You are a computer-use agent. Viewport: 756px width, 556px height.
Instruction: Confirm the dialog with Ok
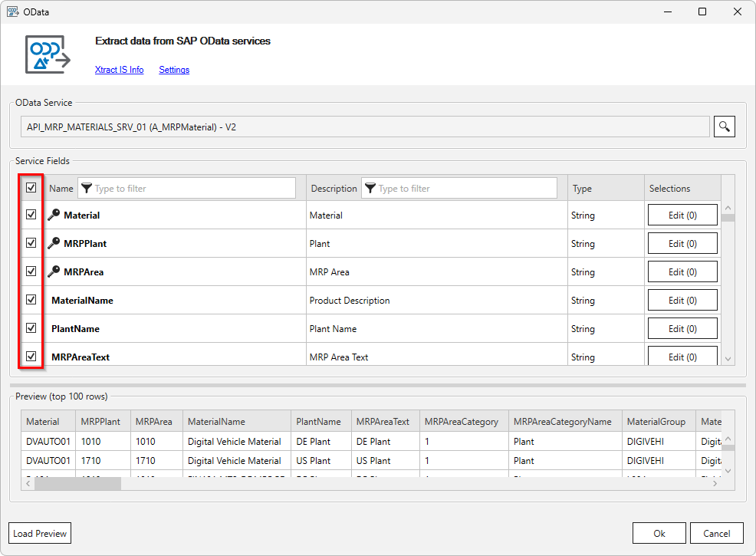pos(659,532)
